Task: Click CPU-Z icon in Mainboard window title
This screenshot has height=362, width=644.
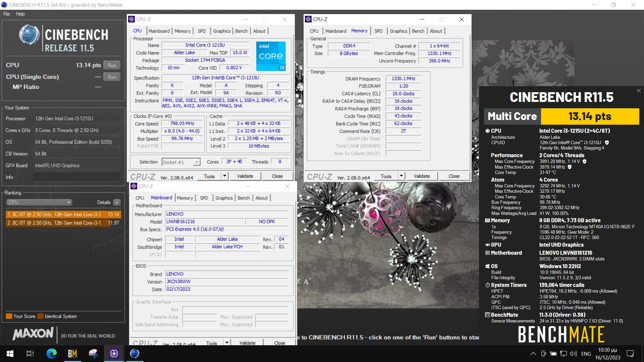Action: pyautogui.click(x=134, y=186)
